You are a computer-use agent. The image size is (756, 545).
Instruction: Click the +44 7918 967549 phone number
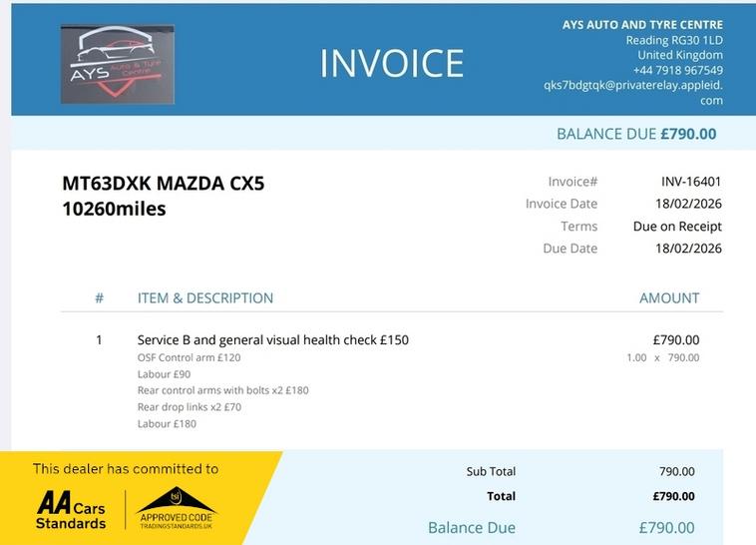point(674,70)
